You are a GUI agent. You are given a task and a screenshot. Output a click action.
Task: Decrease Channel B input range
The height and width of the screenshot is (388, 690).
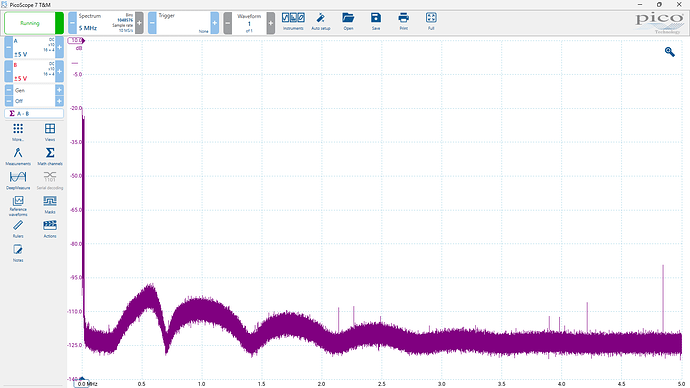(x=8, y=71)
